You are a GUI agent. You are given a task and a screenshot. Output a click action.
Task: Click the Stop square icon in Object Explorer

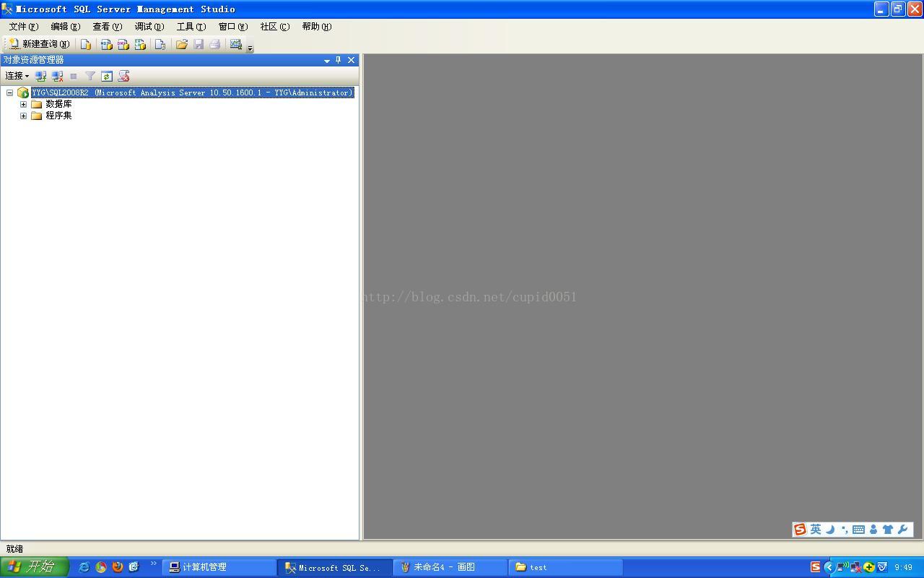click(74, 76)
